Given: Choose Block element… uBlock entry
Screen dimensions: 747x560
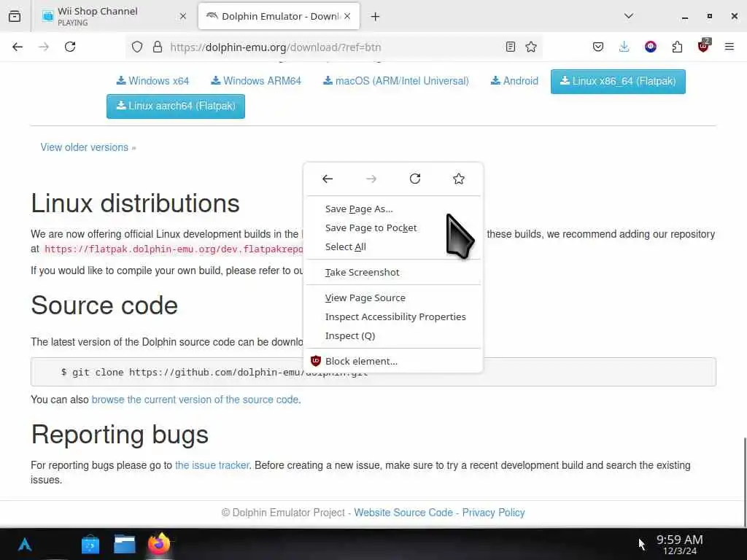Looking at the screenshot, I should click(393, 361).
